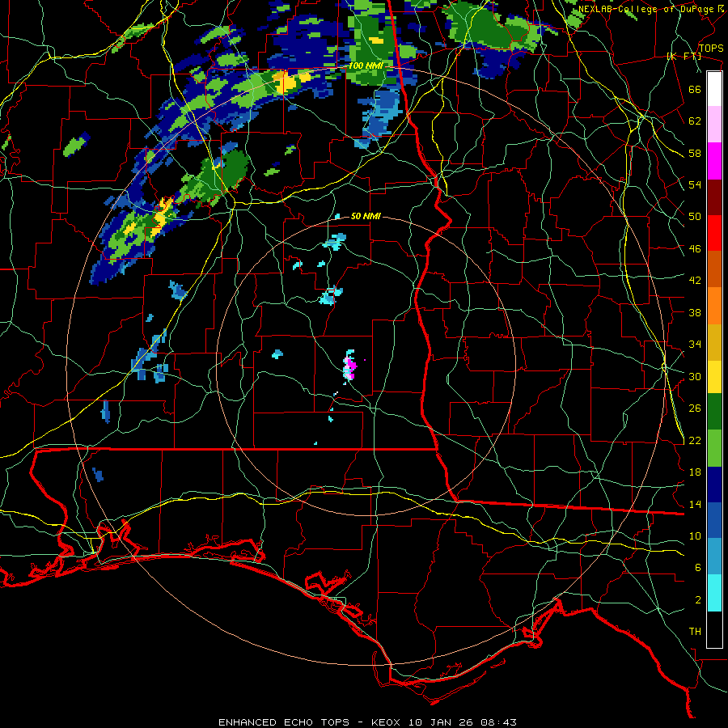Image resolution: width=728 pixels, height=728 pixels.
Task: Click the "[K FT]" units label
Action: (x=684, y=56)
